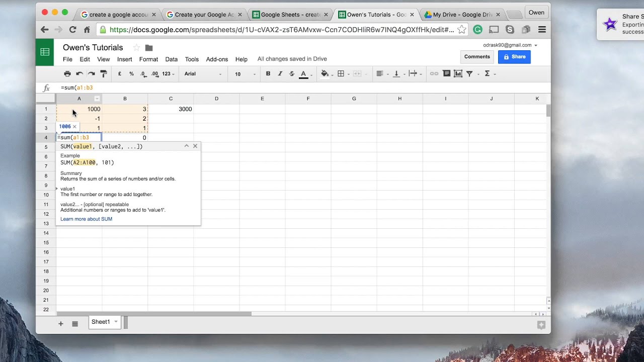Open the Insert menu
The width and height of the screenshot is (644, 362).
125,59
